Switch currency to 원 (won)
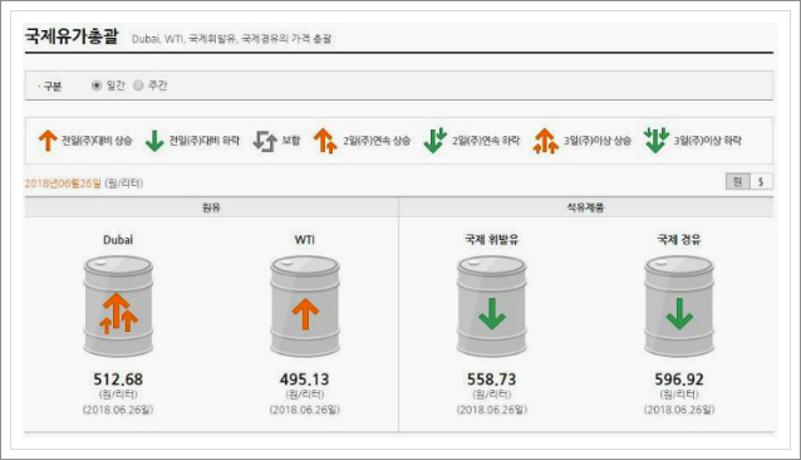Screen dimensions: 801x460 (738, 181)
